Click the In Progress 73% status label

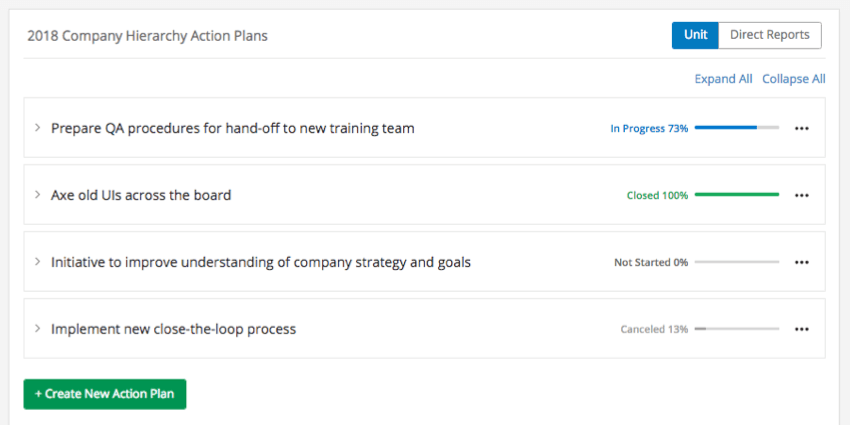649,128
